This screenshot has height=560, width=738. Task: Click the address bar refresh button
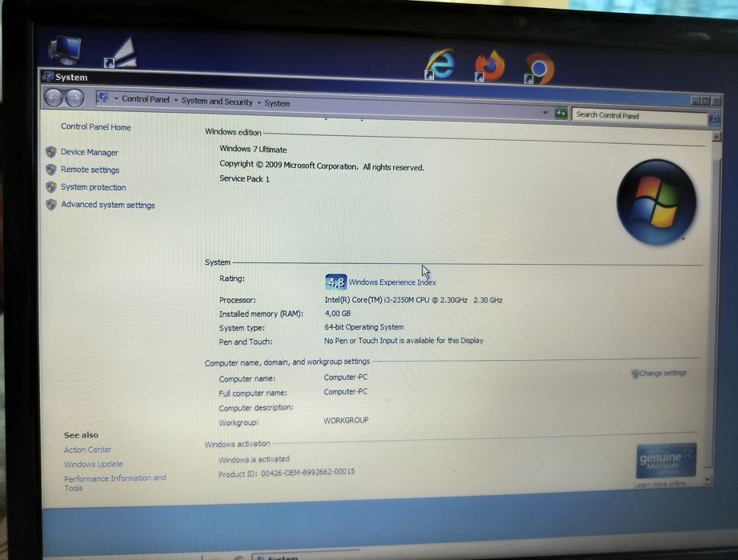(x=560, y=114)
